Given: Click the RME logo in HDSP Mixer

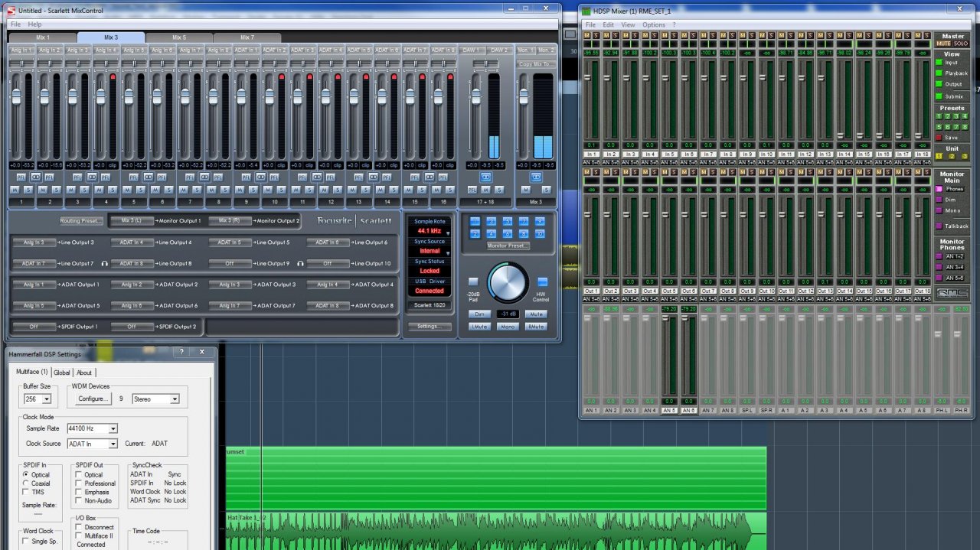Looking at the screenshot, I should click(953, 292).
